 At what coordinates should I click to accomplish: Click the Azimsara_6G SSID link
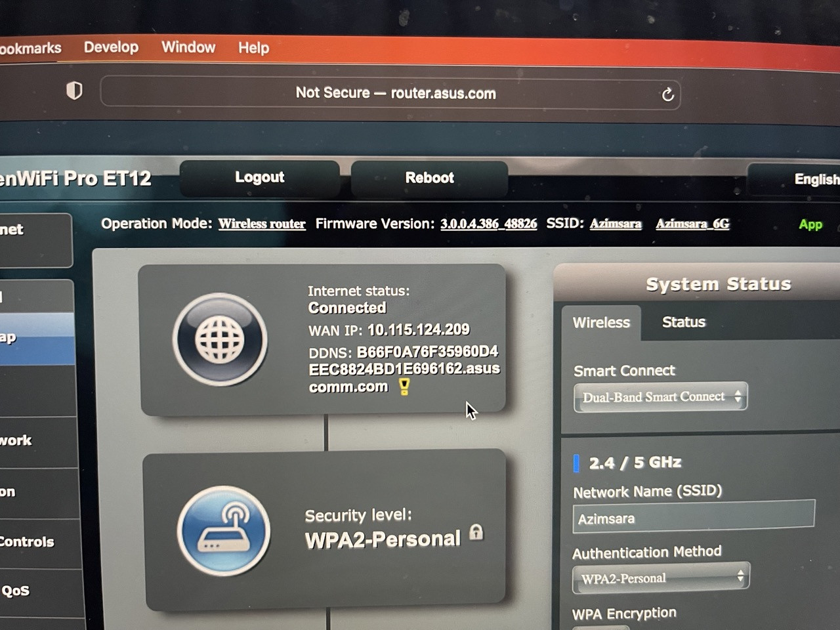point(692,224)
